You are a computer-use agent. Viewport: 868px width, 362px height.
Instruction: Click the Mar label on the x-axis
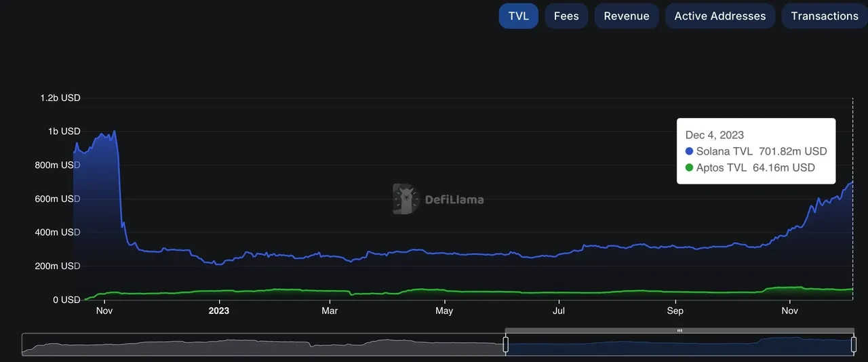330,310
